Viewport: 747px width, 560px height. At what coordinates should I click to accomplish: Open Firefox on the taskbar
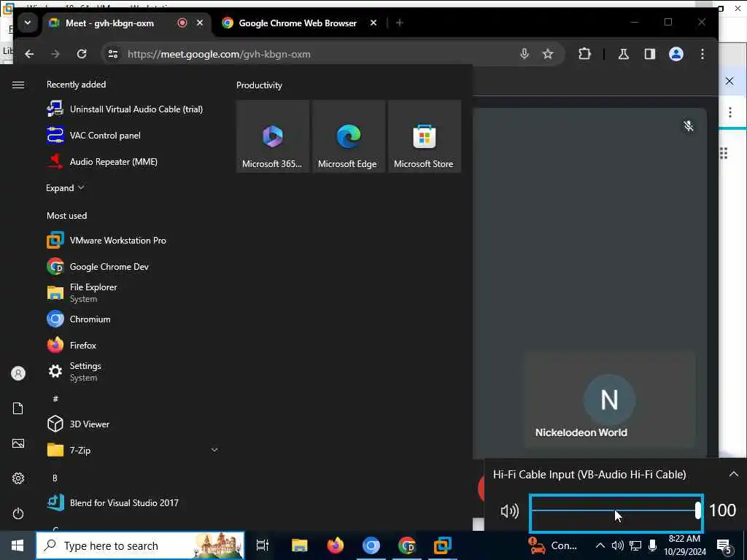pos(336,545)
